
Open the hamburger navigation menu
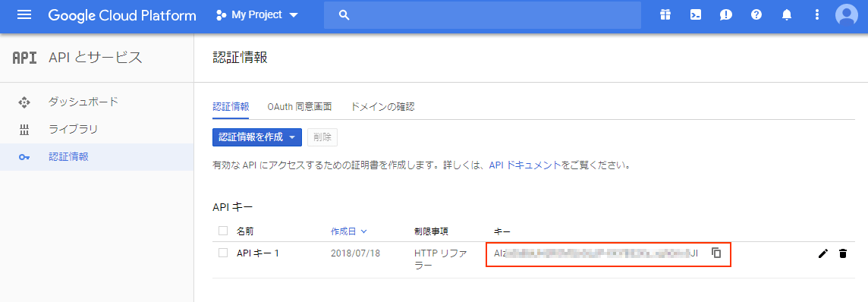pos(24,15)
